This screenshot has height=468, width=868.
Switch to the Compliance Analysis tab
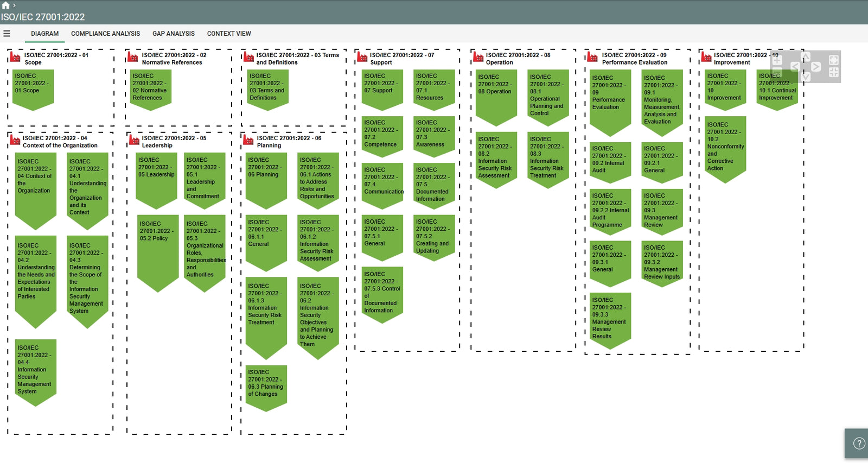point(105,34)
